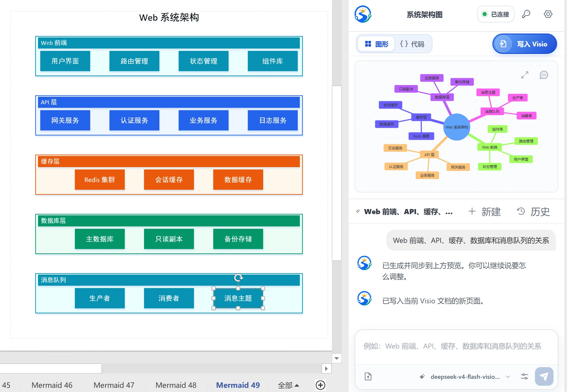Viewport: 567px width, 392px height.
Task: Click the 缓存层 container header
Action: [169, 161]
